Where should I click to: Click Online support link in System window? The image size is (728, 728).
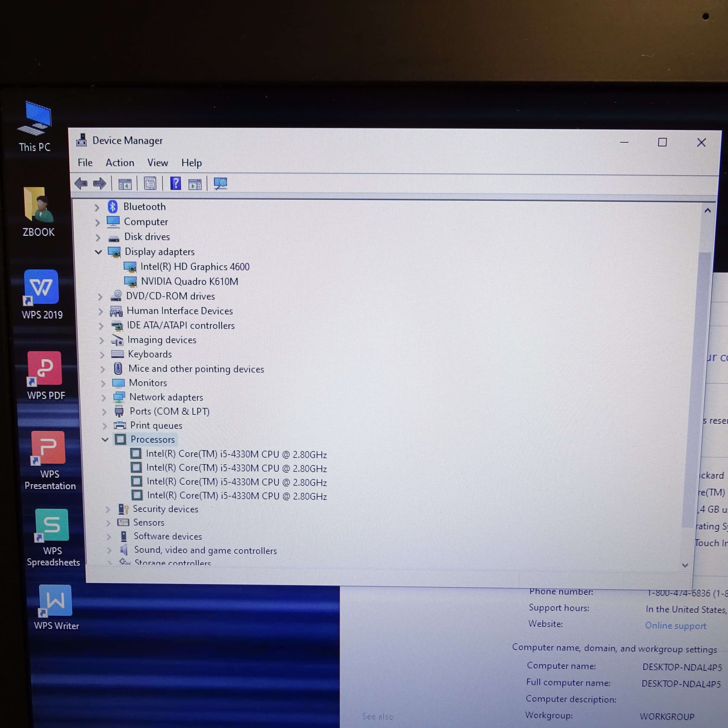point(676,626)
